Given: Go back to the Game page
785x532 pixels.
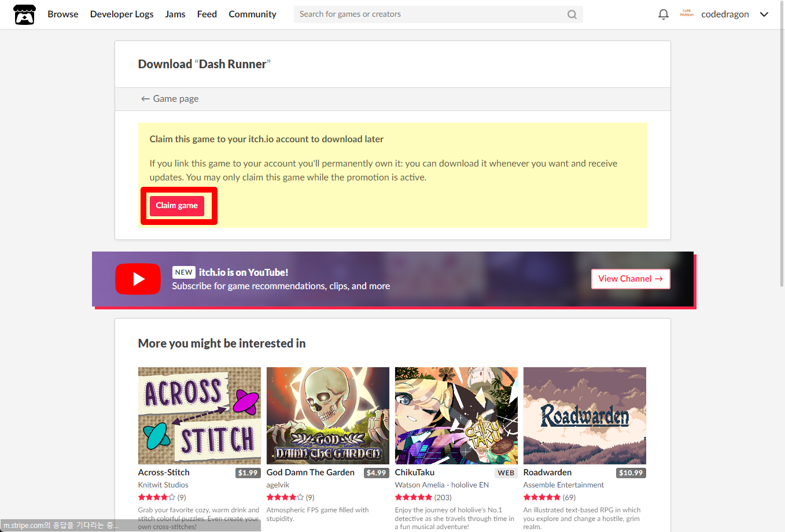Looking at the screenshot, I should [170, 99].
